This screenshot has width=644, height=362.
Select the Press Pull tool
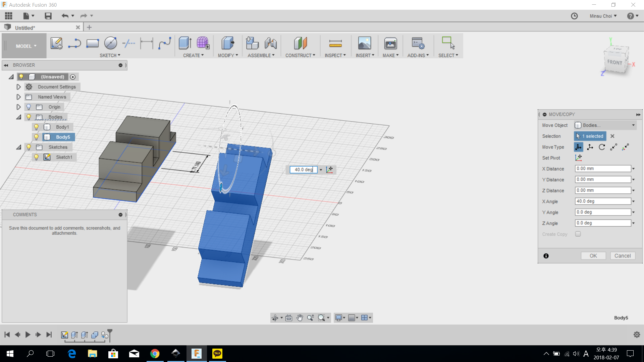228,43
